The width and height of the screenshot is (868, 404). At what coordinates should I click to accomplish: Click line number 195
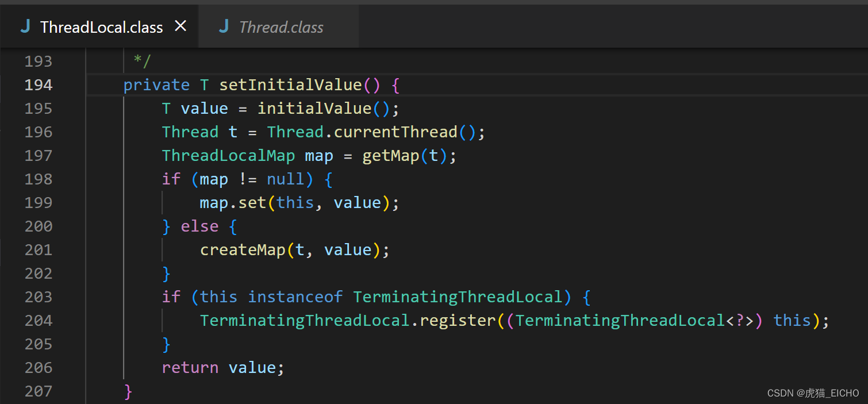tap(39, 108)
